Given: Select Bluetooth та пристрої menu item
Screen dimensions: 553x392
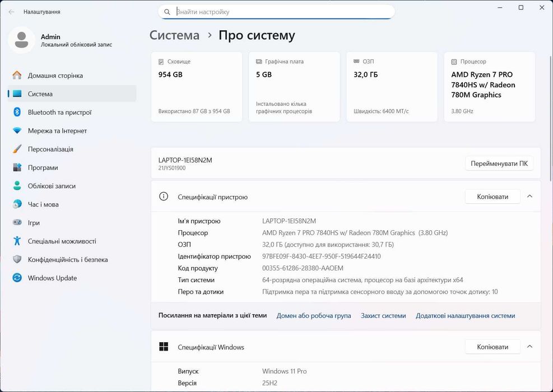Looking at the screenshot, I should [x=72, y=112].
